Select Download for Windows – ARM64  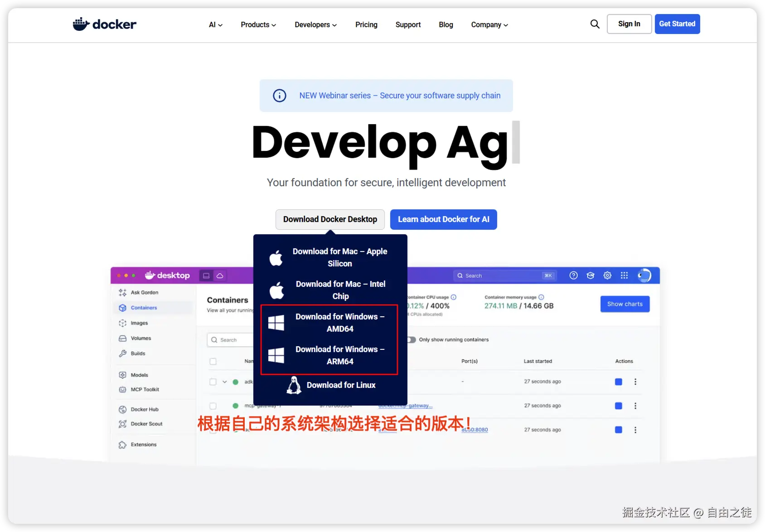pyautogui.click(x=330, y=355)
